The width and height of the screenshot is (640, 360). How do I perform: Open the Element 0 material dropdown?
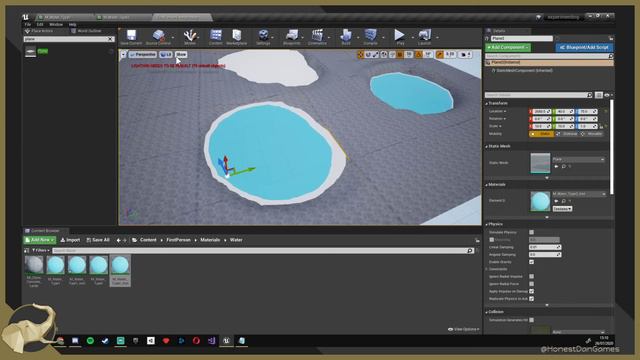tap(579, 194)
